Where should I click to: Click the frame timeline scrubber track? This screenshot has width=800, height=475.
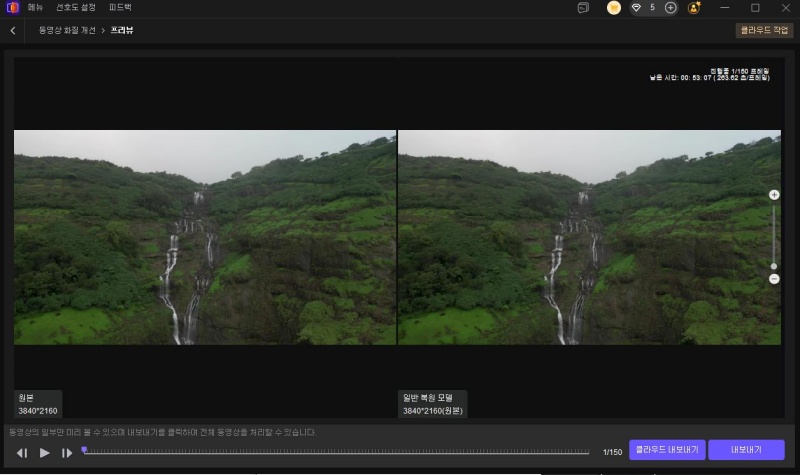click(x=340, y=452)
